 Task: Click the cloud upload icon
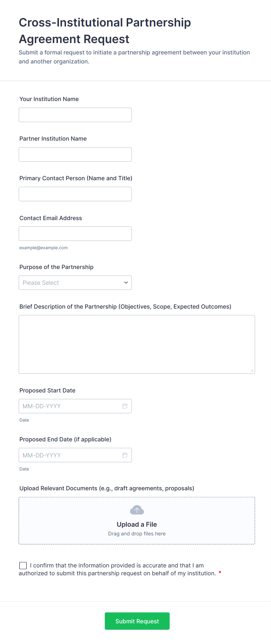(x=137, y=510)
